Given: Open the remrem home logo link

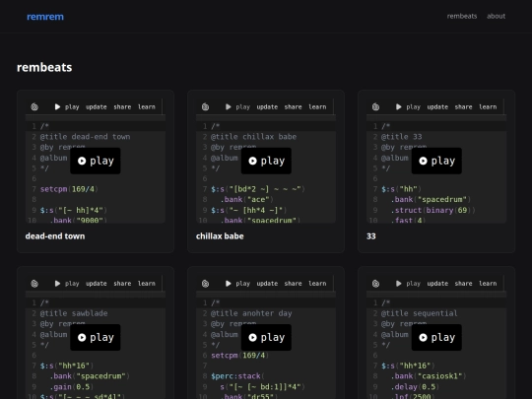Looking at the screenshot, I should (45, 17).
